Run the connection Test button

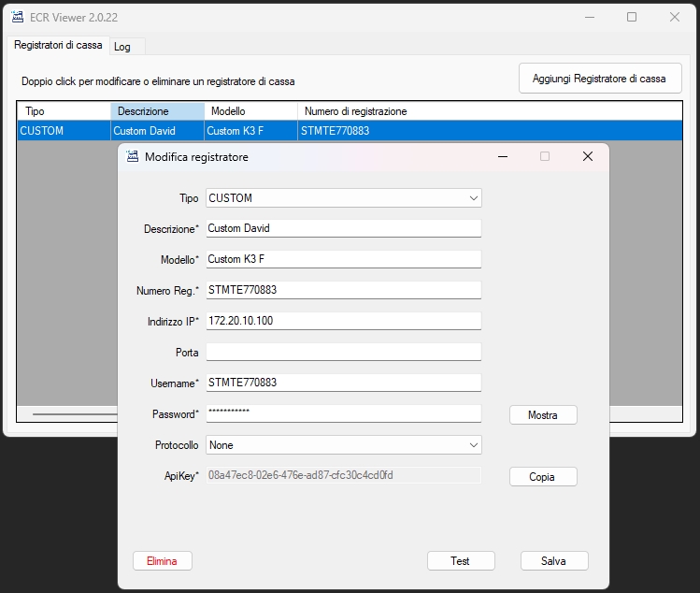(460, 561)
